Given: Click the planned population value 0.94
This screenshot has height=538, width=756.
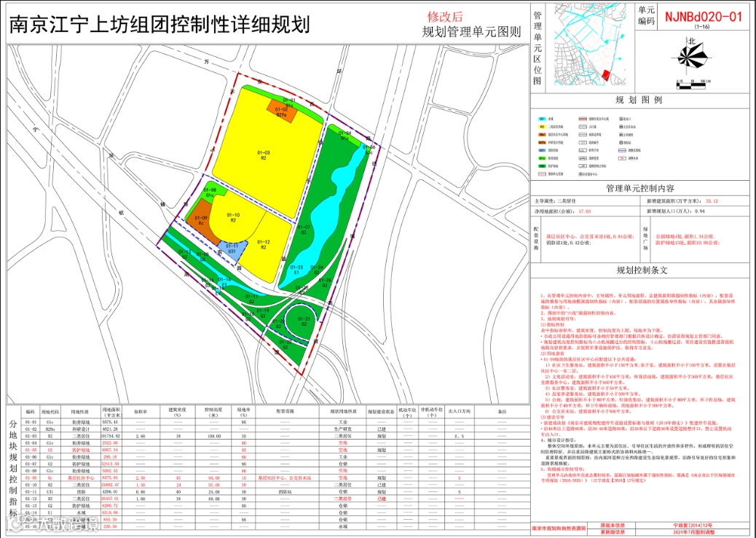Looking at the screenshot, I should click(698, 211).
